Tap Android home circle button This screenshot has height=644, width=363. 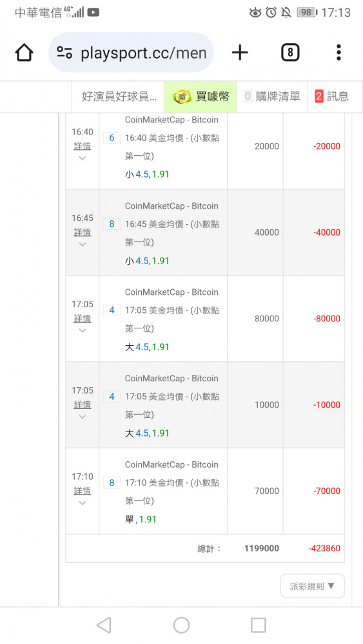pyautogui.click(x=181, y=625)
